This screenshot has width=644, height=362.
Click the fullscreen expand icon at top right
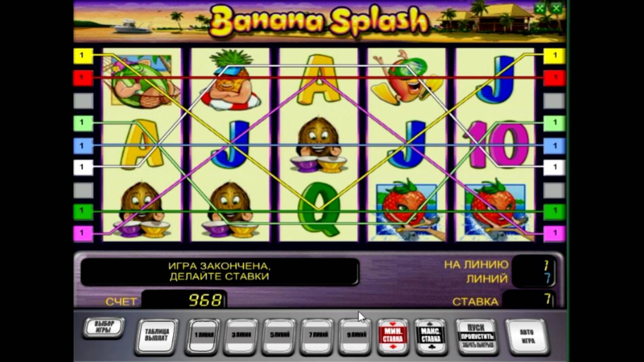540,8
